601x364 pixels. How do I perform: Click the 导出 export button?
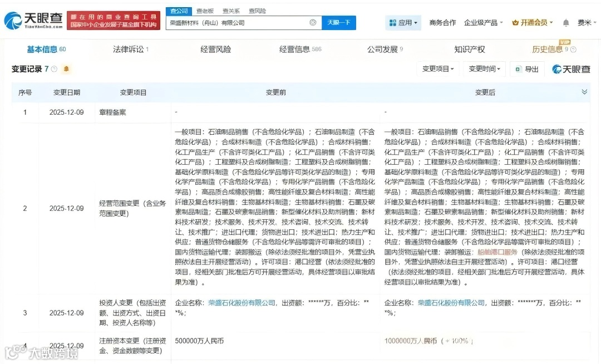pos(527,69)
